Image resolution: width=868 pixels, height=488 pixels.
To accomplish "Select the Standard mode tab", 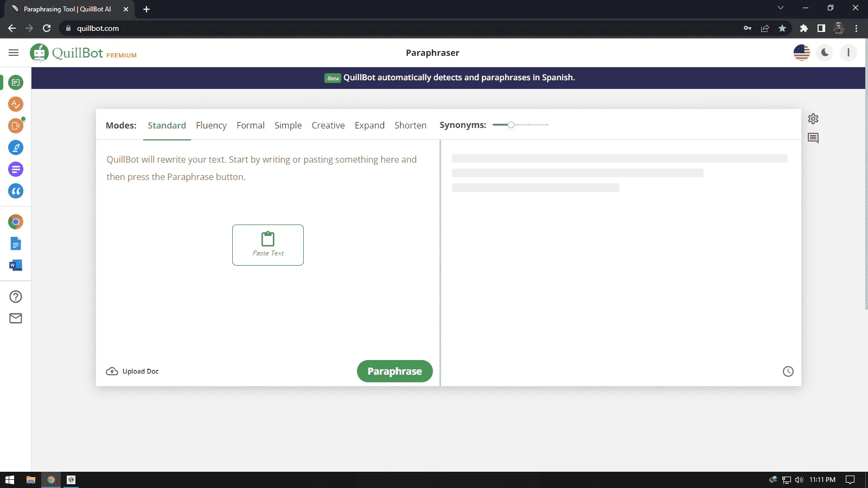I will click(167, 125).
